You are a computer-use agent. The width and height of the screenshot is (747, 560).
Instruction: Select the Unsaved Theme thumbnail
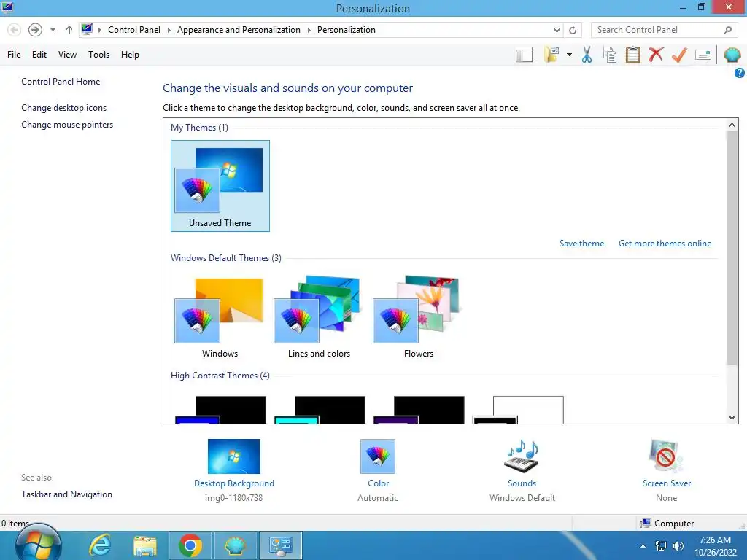tap(220, 186)
